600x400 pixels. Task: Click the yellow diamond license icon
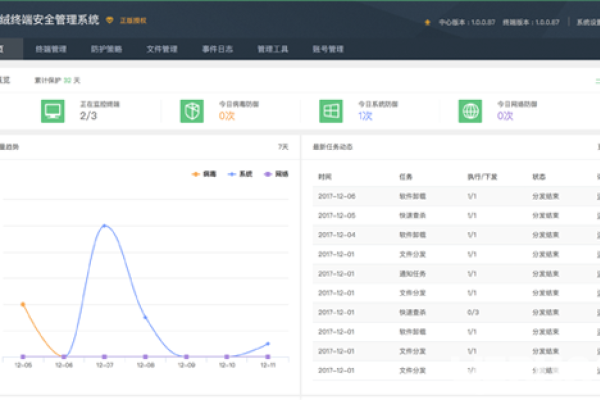coord(109,20)
